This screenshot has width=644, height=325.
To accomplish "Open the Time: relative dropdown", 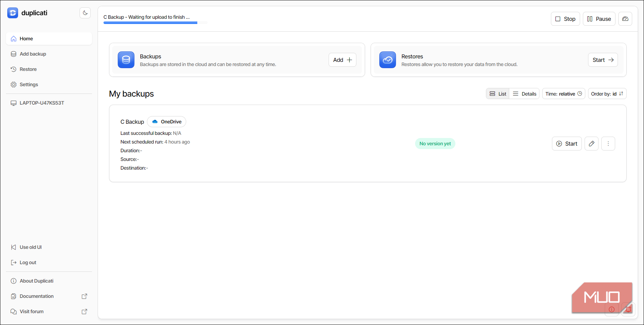I will click(x=564, y=94).
